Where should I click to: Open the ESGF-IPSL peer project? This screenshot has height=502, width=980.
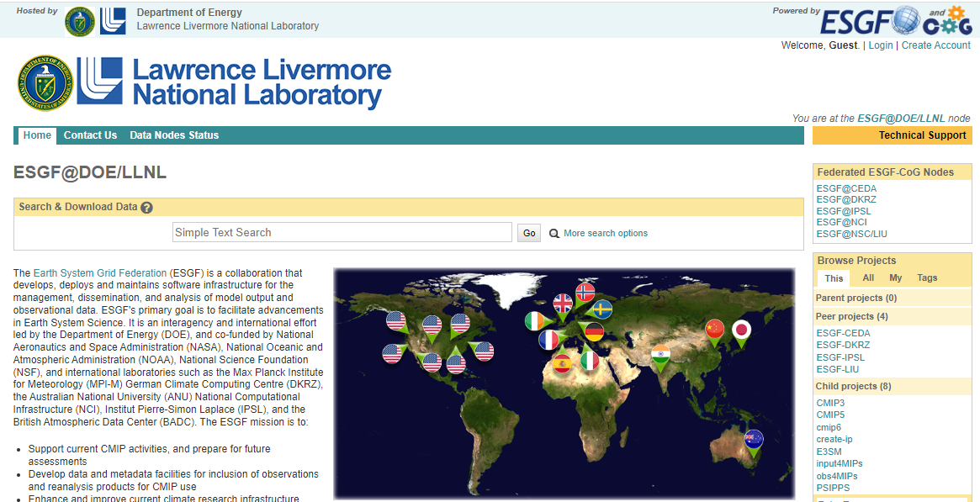tap(841, 357)
